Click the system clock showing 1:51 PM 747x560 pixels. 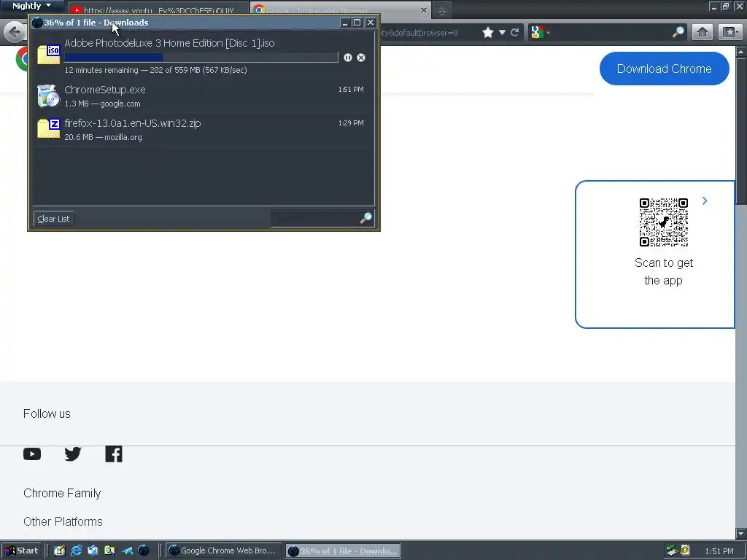pos(719,551)
